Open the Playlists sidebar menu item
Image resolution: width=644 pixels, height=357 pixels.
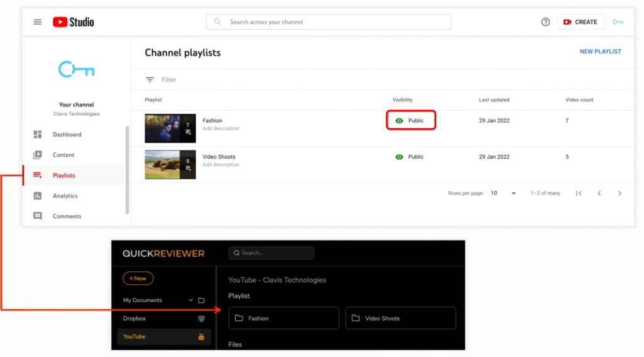(x=64, y=176)
